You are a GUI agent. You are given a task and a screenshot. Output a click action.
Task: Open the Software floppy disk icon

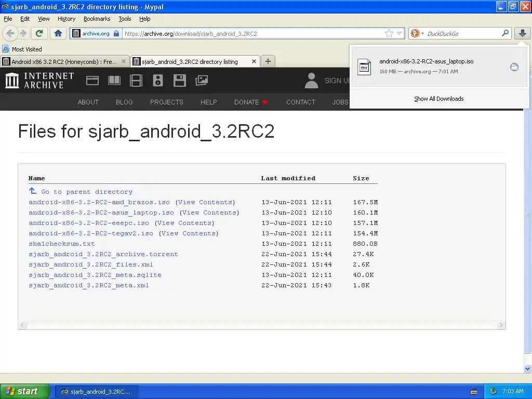click(x=179, y=81)
